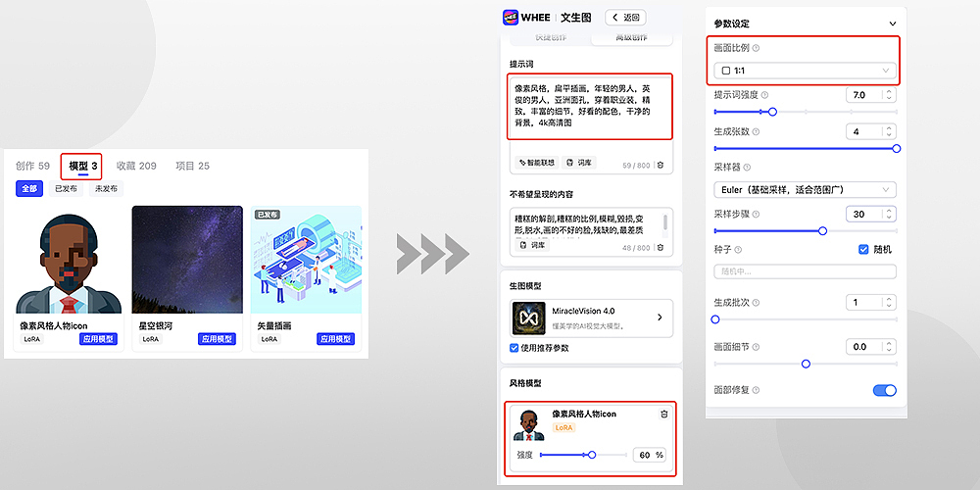980x490 pixels.
Task: Click the 随机中... seed input field
Action: click(x=805, y=271)
